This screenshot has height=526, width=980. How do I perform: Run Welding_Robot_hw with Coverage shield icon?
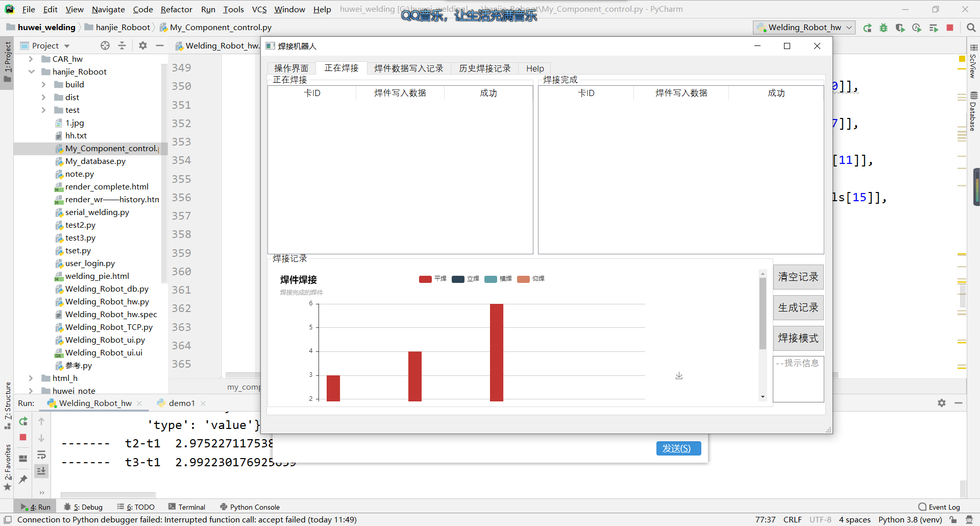(x=900, y=28)
